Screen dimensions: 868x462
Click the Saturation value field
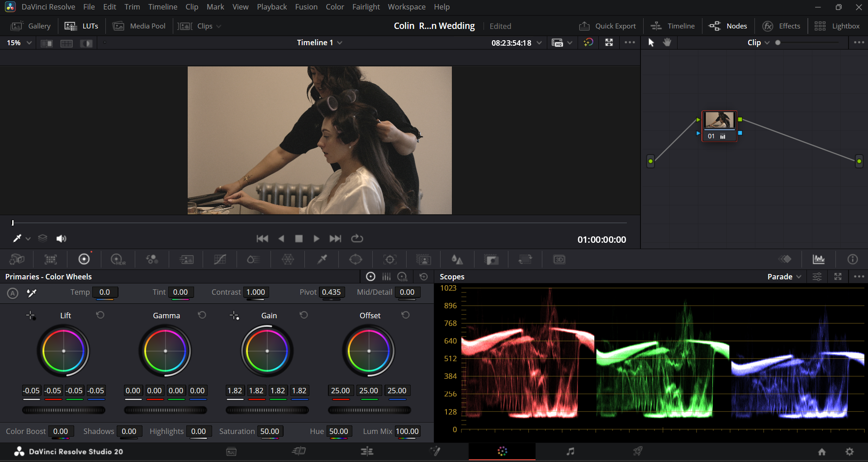(x=270, y=431)
